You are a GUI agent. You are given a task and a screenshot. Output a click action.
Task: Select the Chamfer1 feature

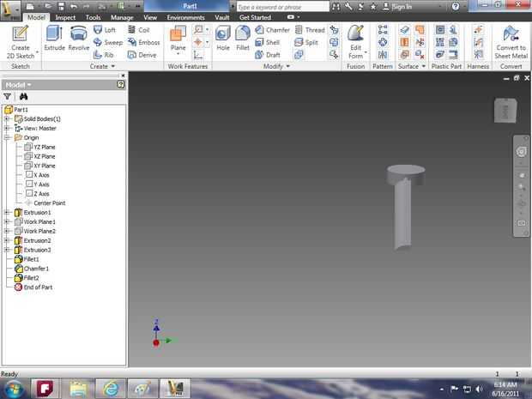point(32,269)
